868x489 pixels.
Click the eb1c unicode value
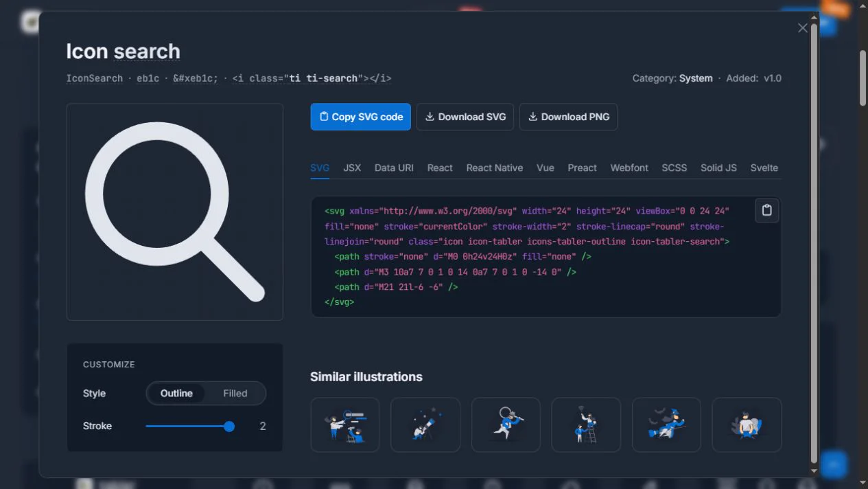pos(148,78)
